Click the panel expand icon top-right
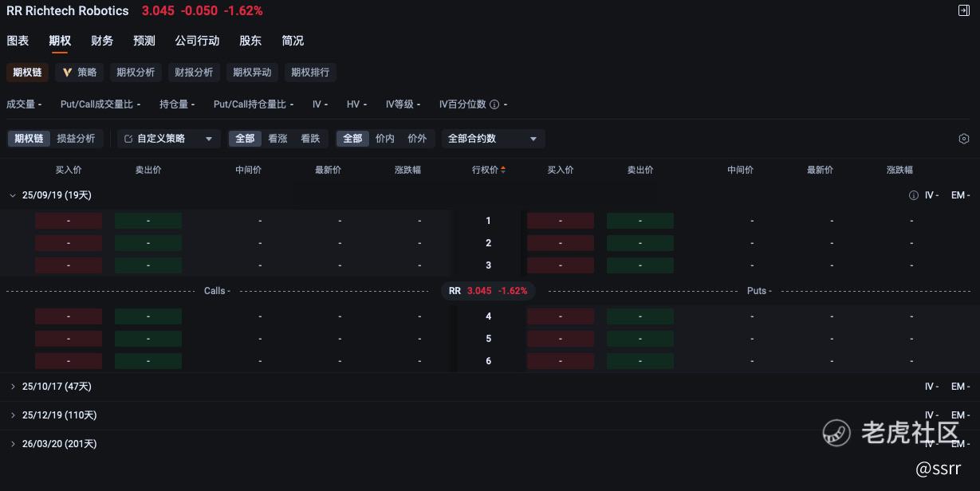 click(x=963, y=10)
